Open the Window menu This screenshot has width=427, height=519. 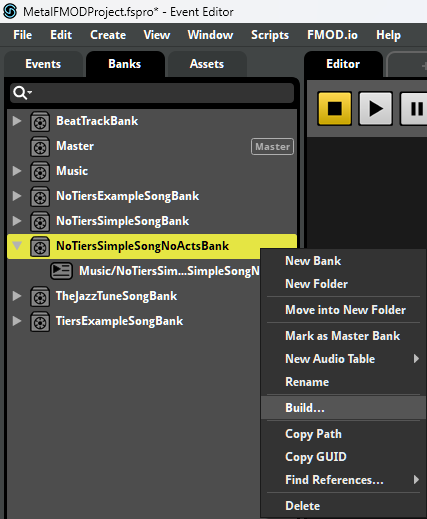[210, 35]
